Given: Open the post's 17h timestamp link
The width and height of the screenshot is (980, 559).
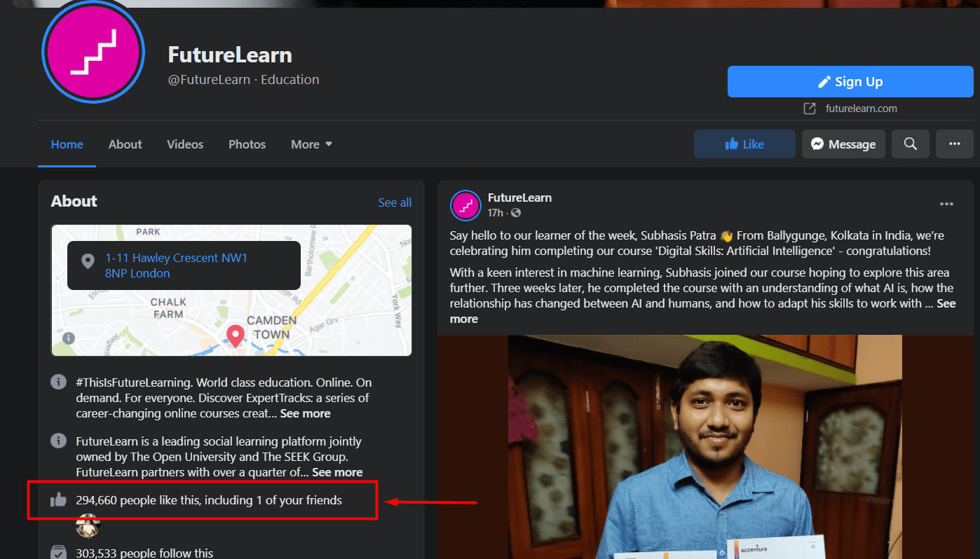Looking at the screenshot, I should pyautogui.click(x=496, y=212).
